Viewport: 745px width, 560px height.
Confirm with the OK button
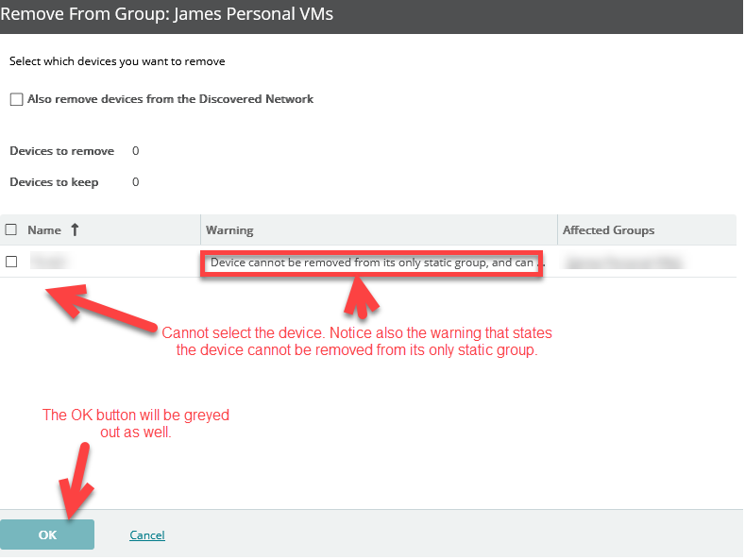coord(47,535)
